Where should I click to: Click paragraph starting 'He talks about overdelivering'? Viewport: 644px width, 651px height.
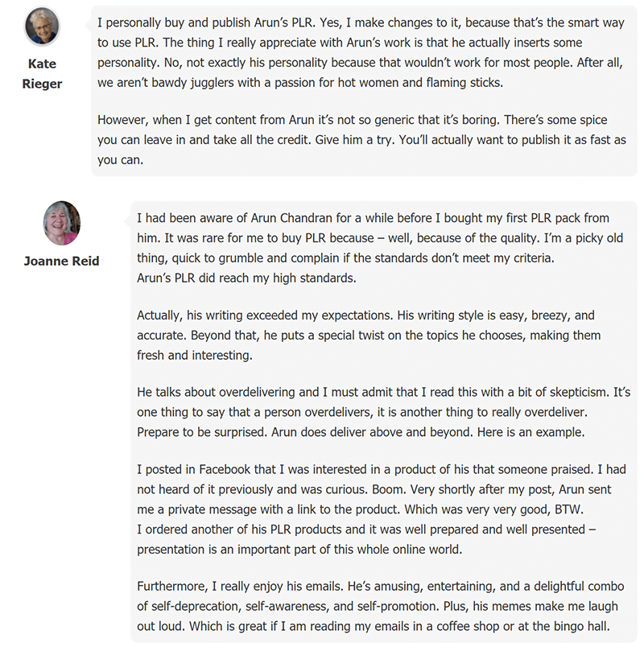click(384, 412)
